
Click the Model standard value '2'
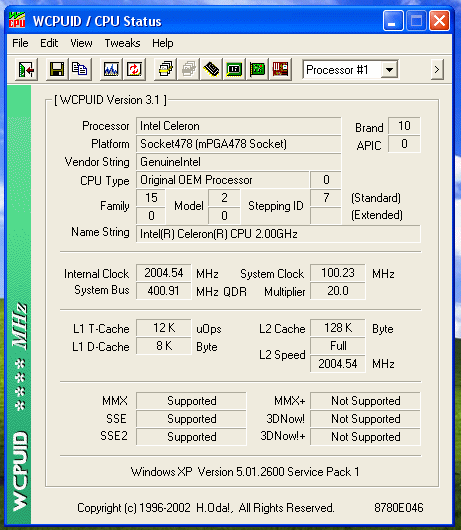(224, 198)
